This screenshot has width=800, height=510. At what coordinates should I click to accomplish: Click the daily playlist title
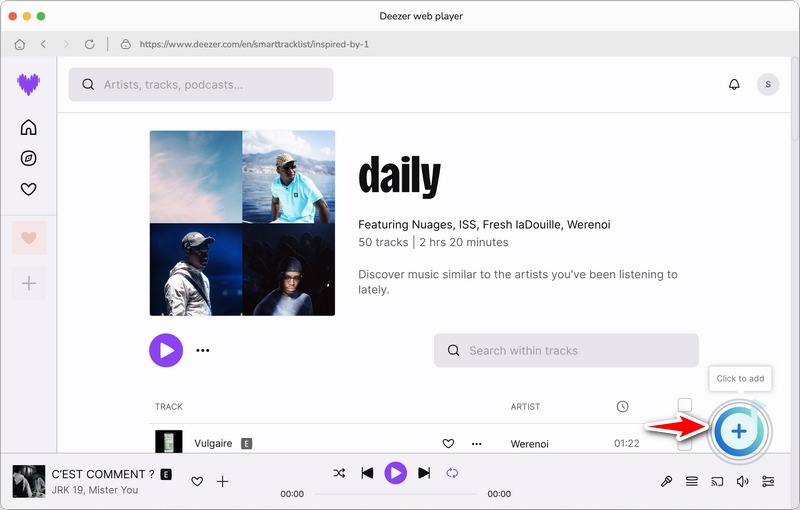tap(399, 176)
